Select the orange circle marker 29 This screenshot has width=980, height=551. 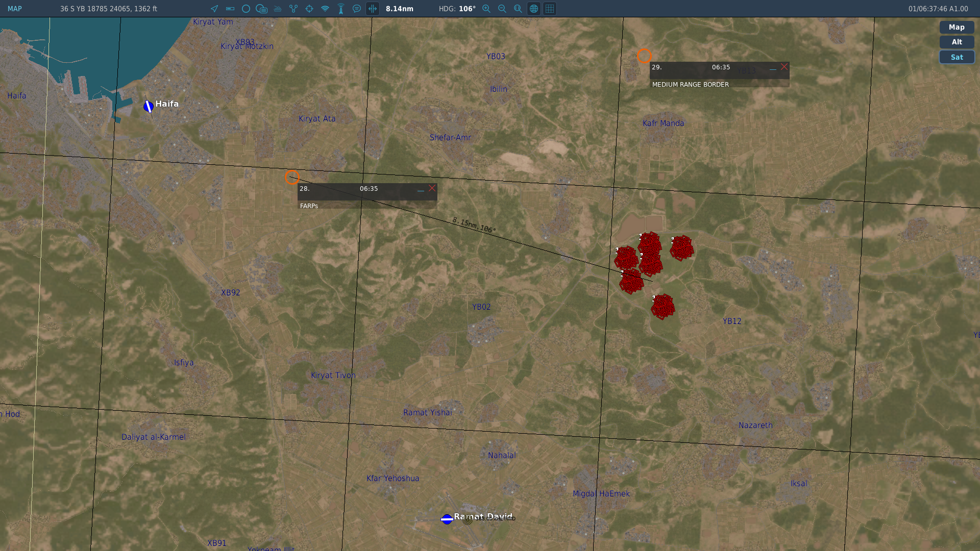pyautogui.click(x=644, y=56)
